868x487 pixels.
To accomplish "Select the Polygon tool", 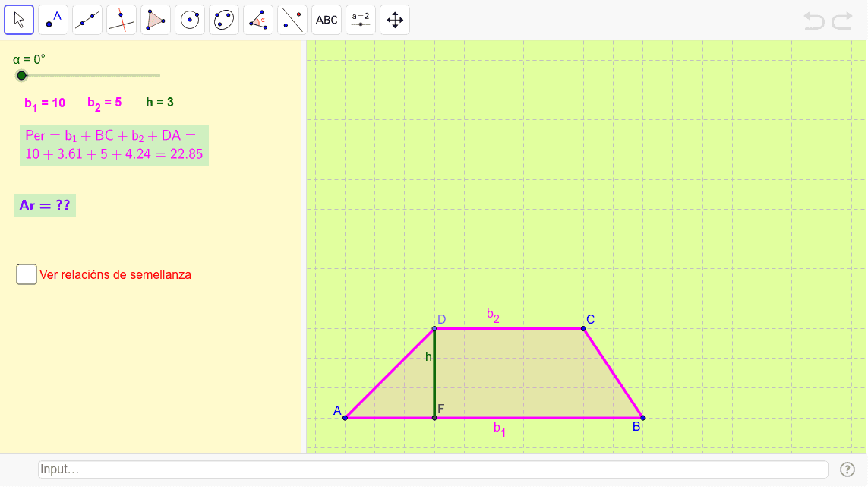I will (156, 20).
